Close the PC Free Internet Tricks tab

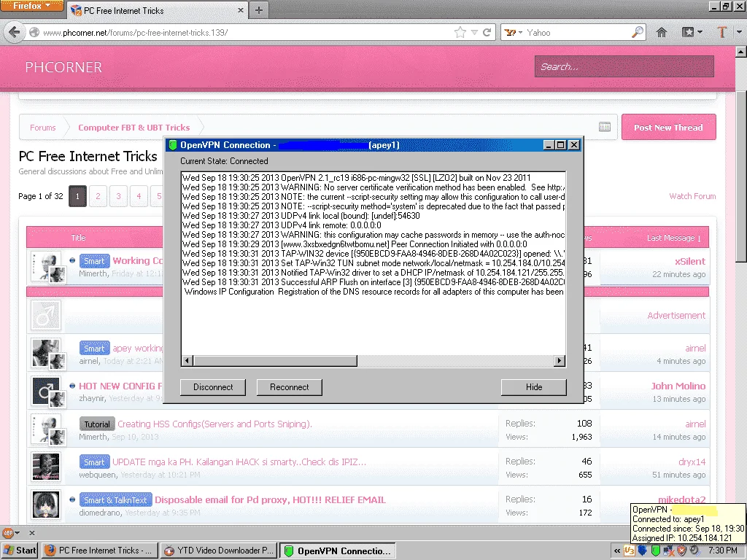tap(240, 10)
